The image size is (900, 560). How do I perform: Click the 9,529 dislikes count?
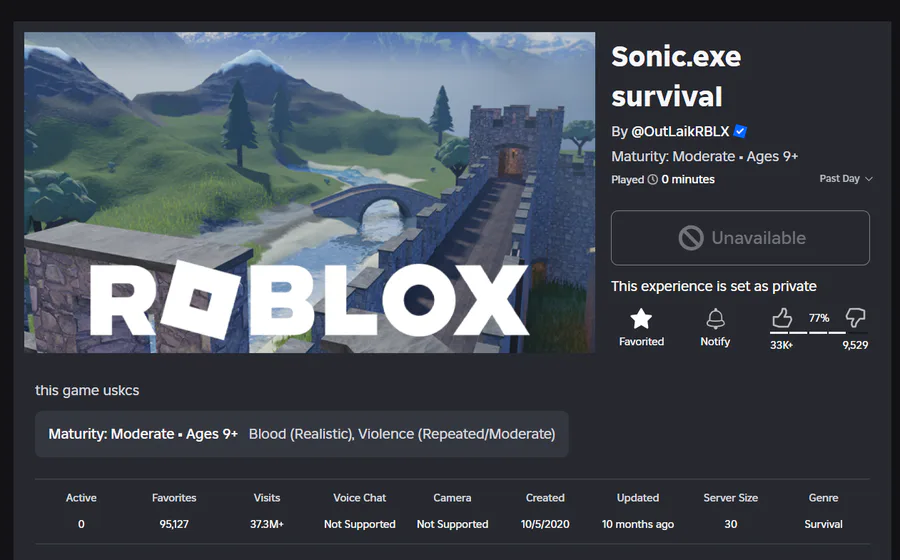pos(855,345)
